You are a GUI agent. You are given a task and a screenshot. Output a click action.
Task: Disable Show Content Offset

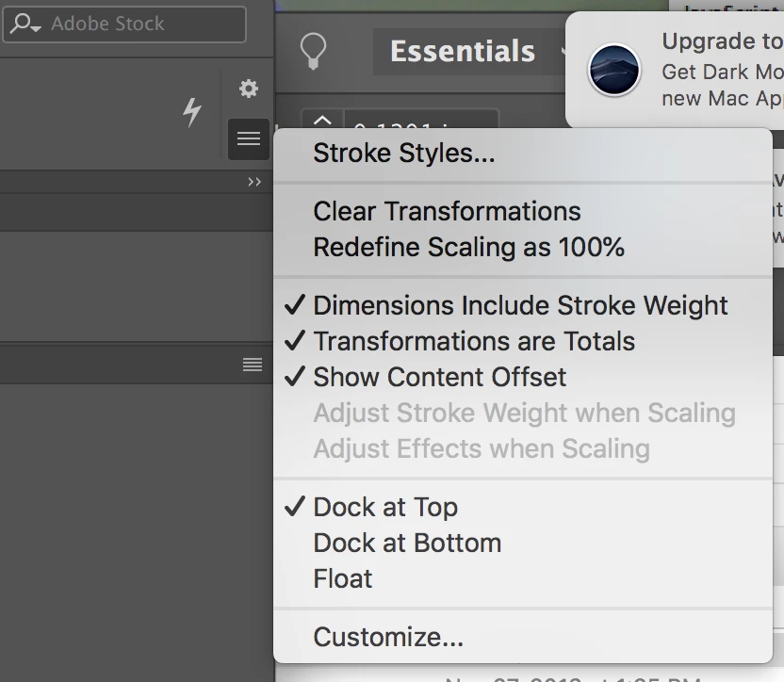tap(439, 377)
